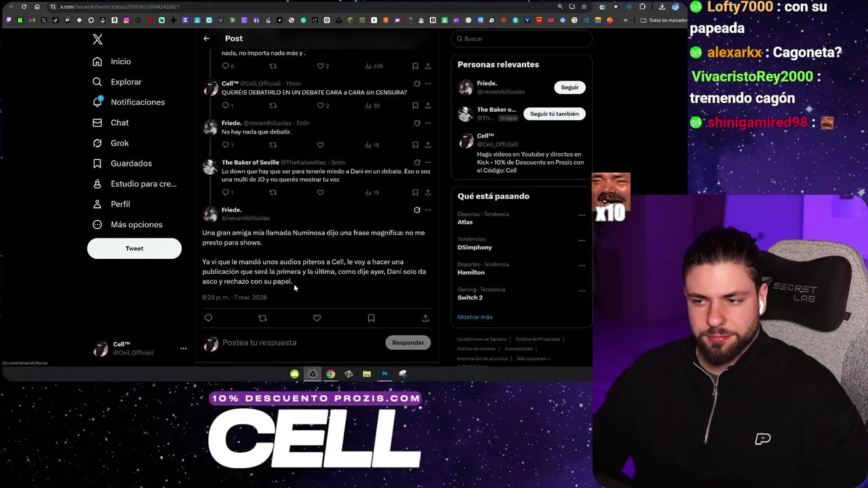Open Notificaciones in the sidebar
The height and width of the screenshot is (488, 868).
coord(129,102)
